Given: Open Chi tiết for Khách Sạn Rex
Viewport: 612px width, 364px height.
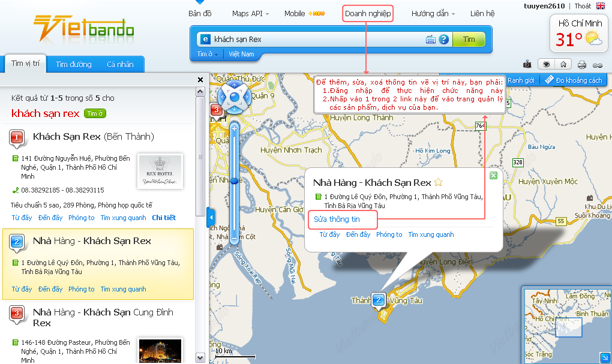Looking at the screenshot, I should pyautogui.click(x=164, y=218).
